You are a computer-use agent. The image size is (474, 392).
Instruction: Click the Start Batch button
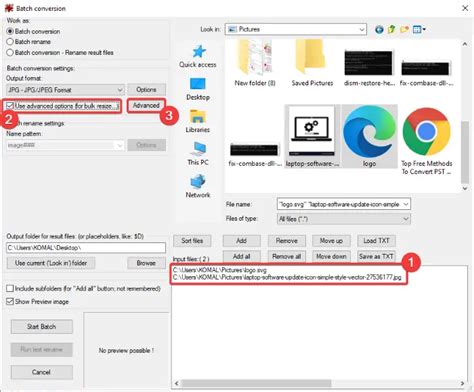[42, 327]
